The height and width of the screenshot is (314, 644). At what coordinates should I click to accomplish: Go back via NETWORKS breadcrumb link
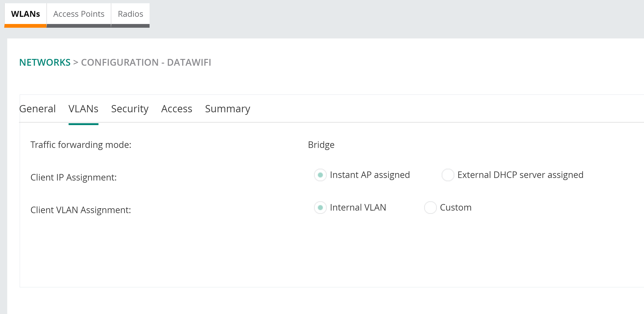click(45, 62)
